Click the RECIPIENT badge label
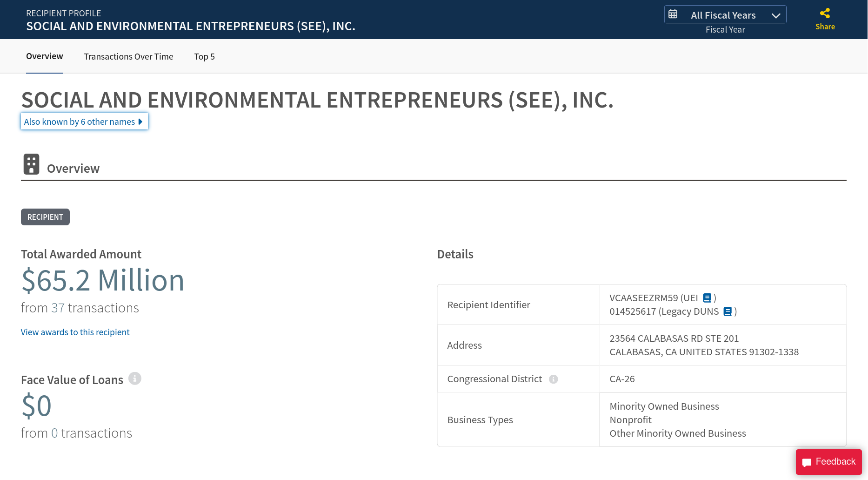 (45, 217)
